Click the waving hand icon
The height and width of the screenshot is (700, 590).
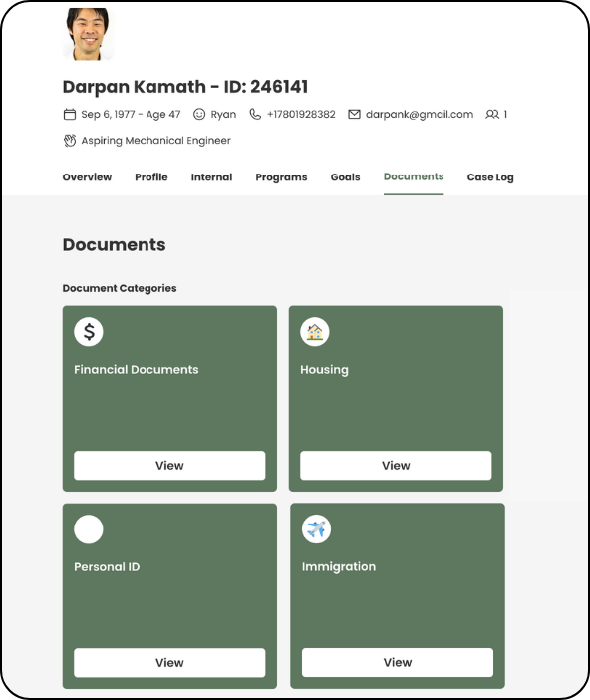coord(69,141)
